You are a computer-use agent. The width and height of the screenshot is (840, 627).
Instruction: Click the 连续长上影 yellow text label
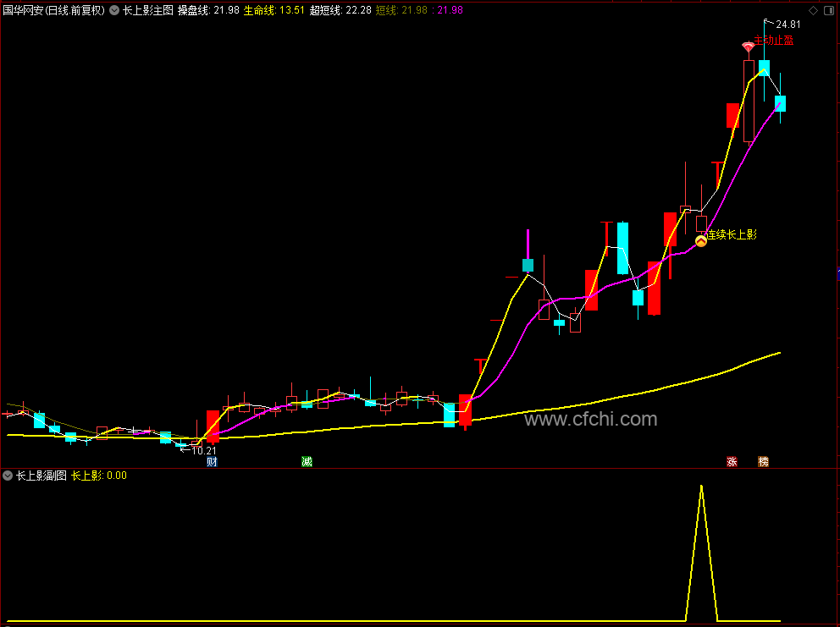[x=732, y=234]
